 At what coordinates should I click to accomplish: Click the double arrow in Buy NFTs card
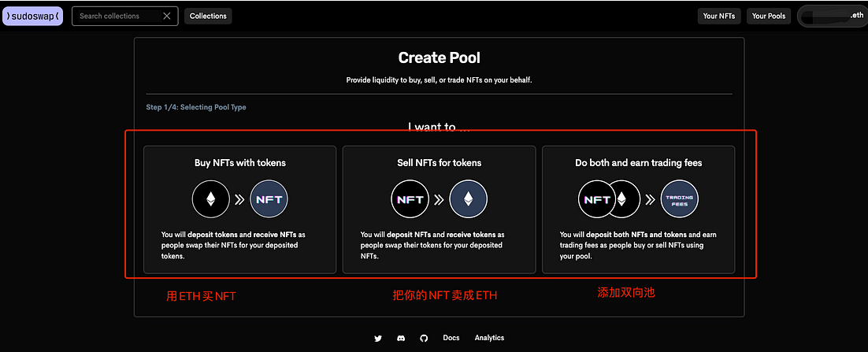click(239, 200)
